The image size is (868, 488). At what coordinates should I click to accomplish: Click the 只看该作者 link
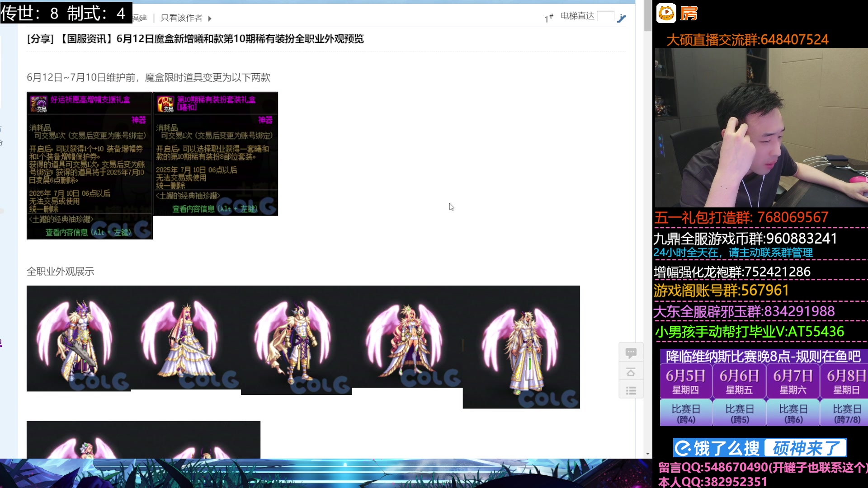point(181,18)
